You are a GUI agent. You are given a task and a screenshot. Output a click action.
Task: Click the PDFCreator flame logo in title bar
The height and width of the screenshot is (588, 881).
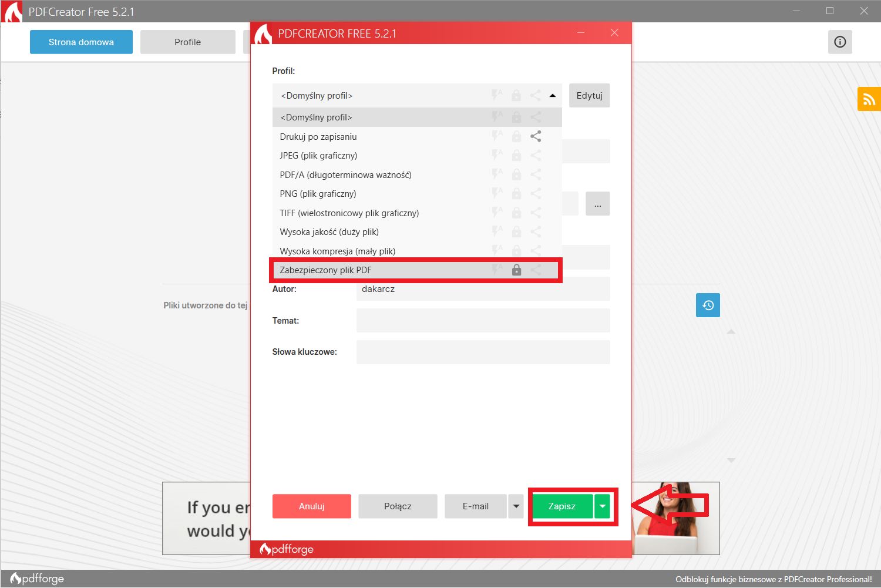click(12, 11)
